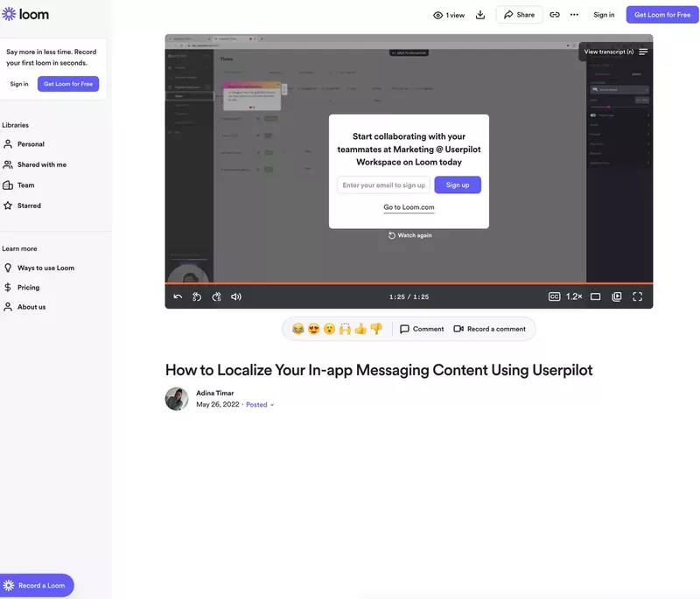This screenshot has height=599, width=700.
Task: Skip forward in the video
Action: tap(214, 296)
